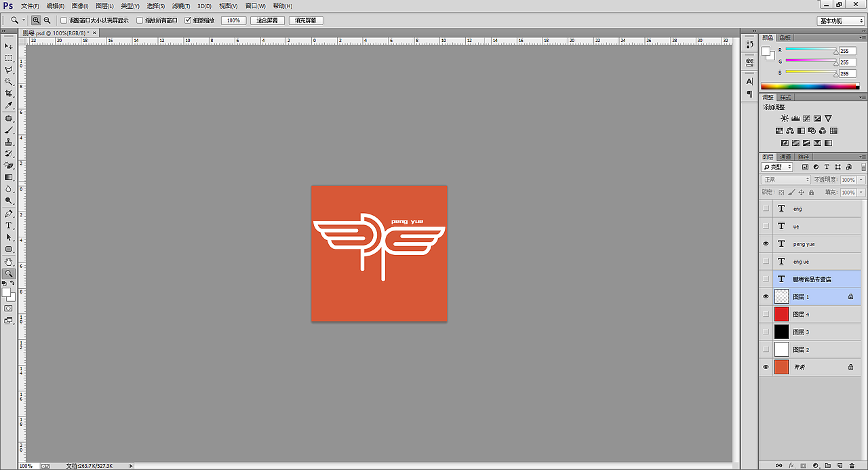This screenshot has width=868, height=470.
Task: Select the Hand tool
Action: click(x=9, y=261)
